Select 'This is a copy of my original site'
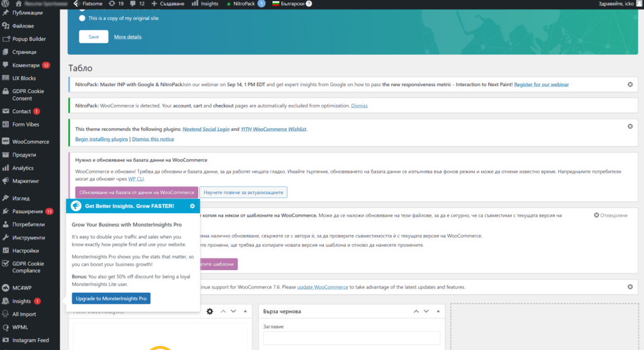The image size is (644, 350). tap(82, 18)
